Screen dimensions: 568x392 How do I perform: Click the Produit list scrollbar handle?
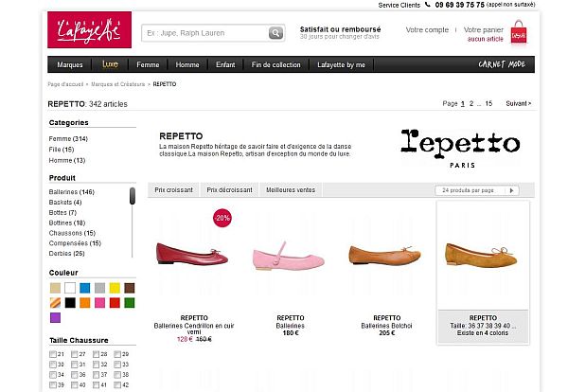(x=133, y=196)
